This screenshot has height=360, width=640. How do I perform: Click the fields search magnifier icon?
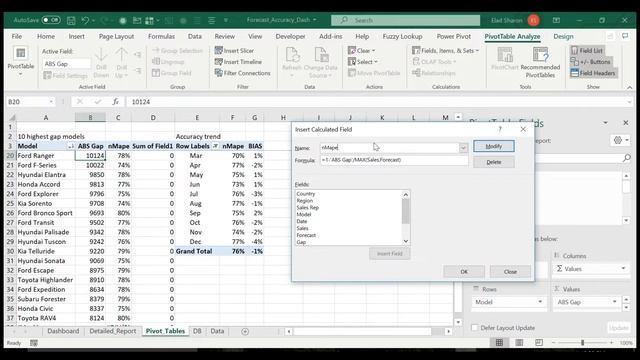(x=627, y=158)
